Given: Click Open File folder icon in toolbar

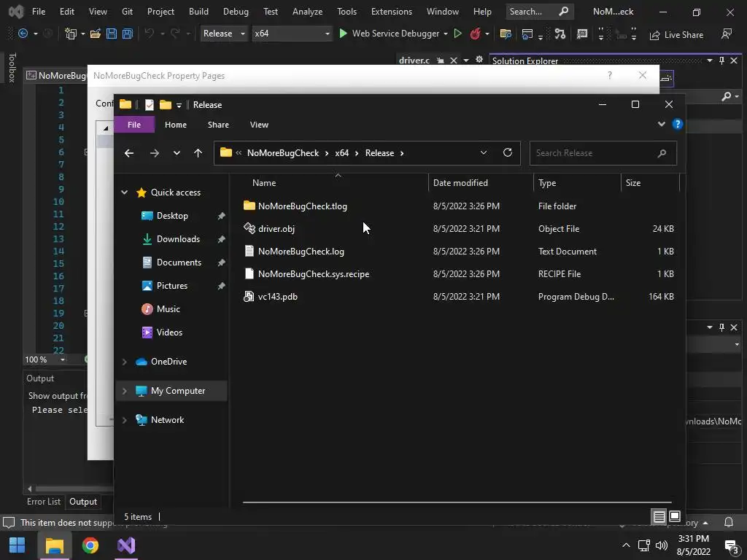Looking at the screenshot, I should (x=96, y=34).
